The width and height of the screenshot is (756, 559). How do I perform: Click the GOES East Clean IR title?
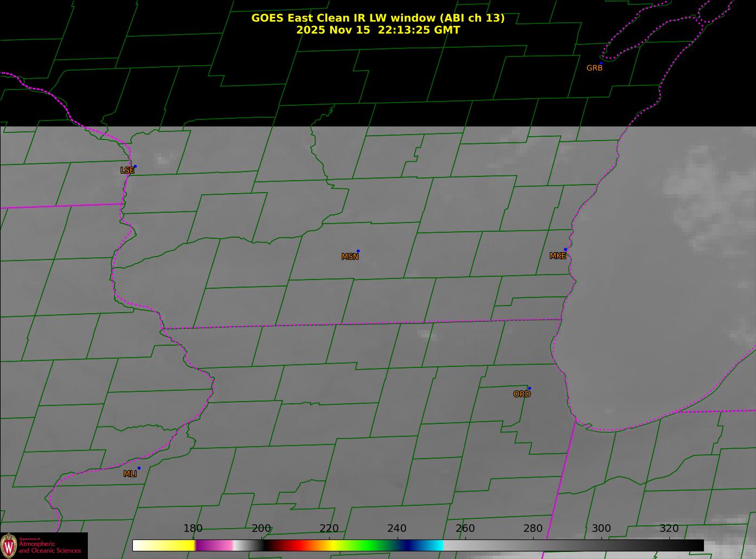[377, 18]
